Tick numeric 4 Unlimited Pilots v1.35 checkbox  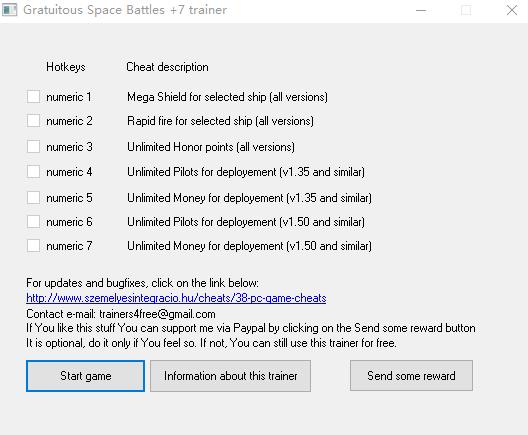pyautogui.click(x=34, y=172)
